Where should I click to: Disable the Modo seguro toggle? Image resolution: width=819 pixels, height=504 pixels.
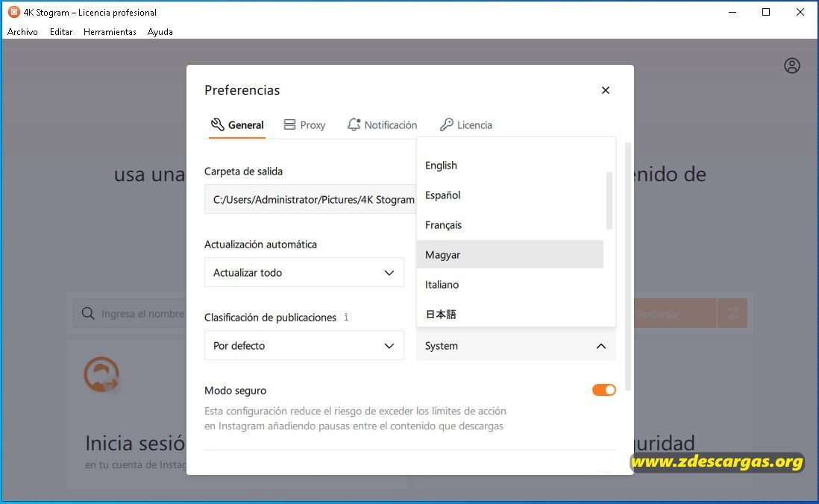coord(603,390)
